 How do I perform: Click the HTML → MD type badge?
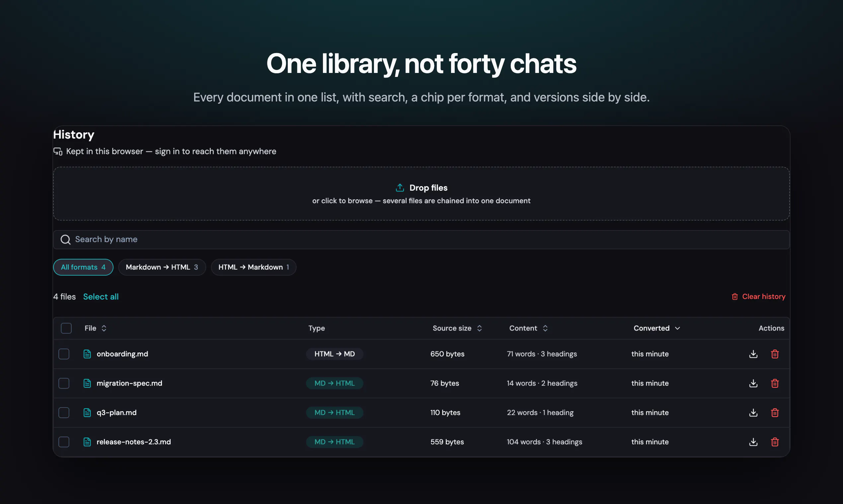pyautogui.click(x=335, y=354)
